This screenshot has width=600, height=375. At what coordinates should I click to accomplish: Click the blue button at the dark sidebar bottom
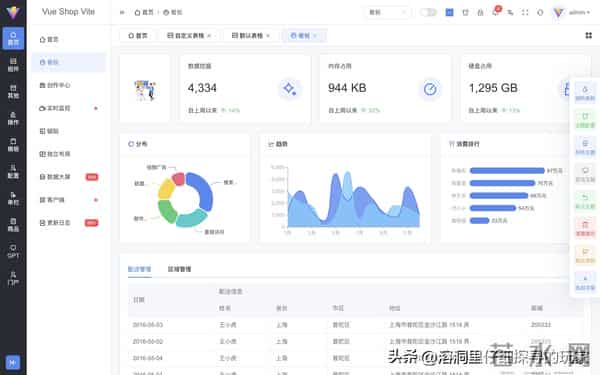tap(13, 362)
